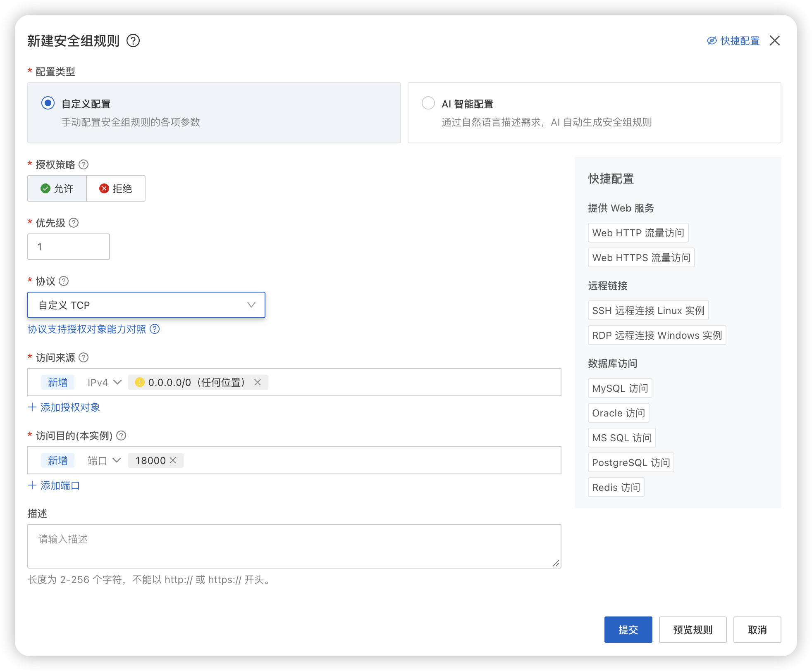Viewport: 812px width, 671px height.
Task: Apply SSH 远程连接 Linux 实例 quick config
Action: click(x=648, y=311)
